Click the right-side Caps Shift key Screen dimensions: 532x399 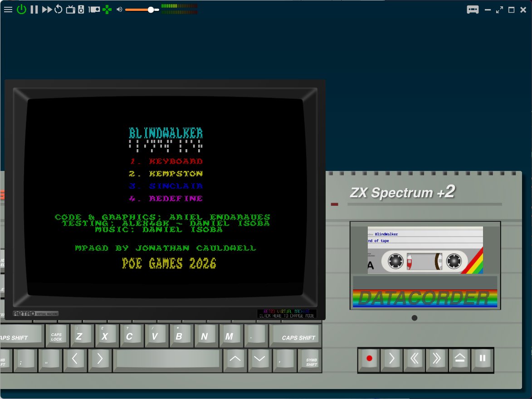coord(295,335)
